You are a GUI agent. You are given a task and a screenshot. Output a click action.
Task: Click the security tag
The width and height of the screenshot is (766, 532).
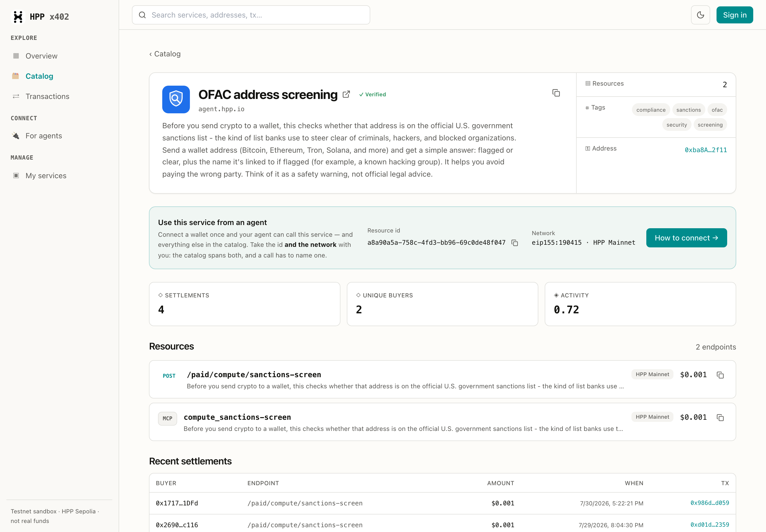point(677,125)
